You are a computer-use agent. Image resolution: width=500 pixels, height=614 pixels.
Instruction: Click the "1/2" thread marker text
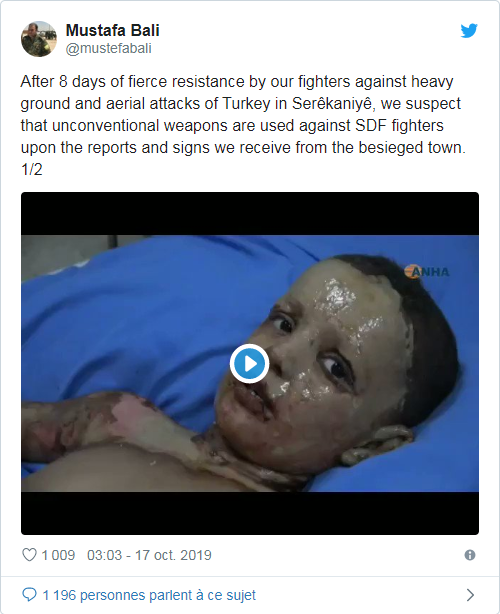[31, 170]
